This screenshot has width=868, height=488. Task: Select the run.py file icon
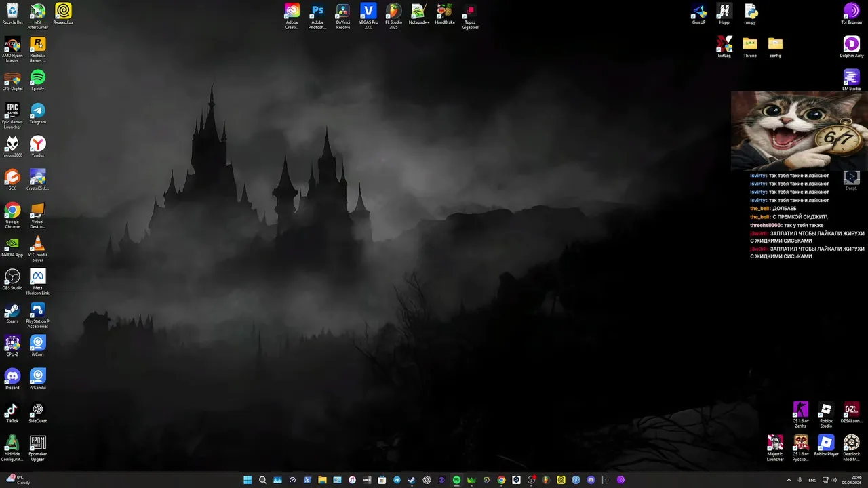(x=750, y=14)
